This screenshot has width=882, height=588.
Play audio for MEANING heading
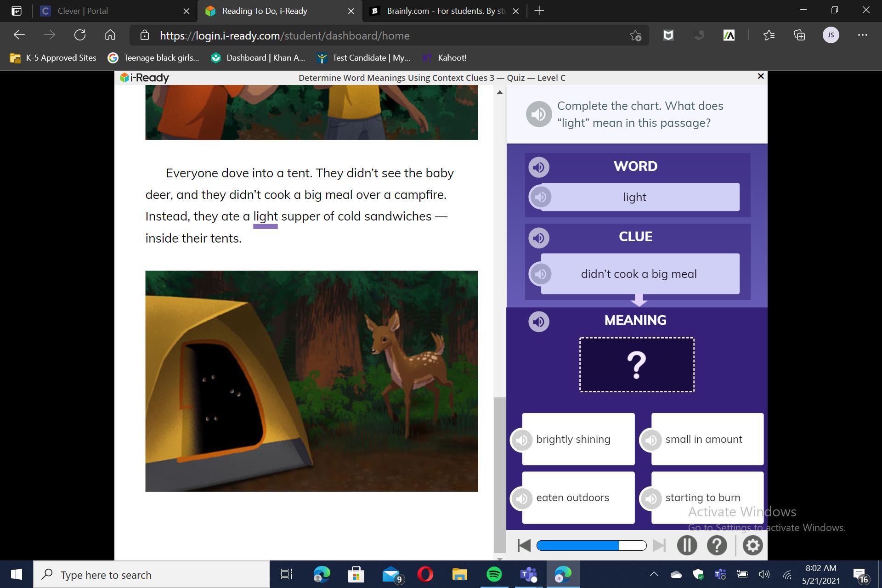pyautogui.click(x=538, y=321)
